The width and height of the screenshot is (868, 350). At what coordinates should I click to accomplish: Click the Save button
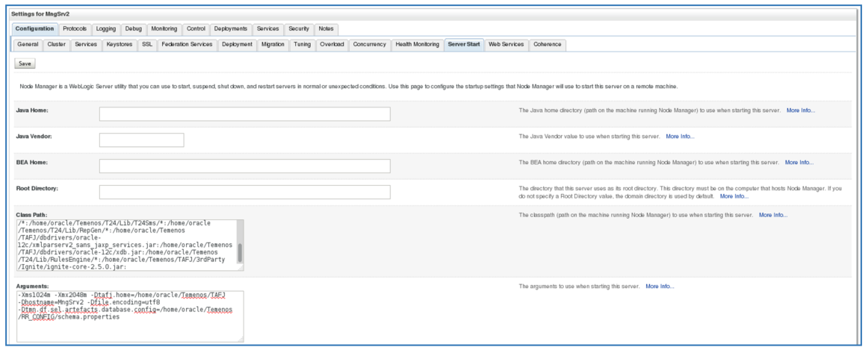(x=25, y=63)
